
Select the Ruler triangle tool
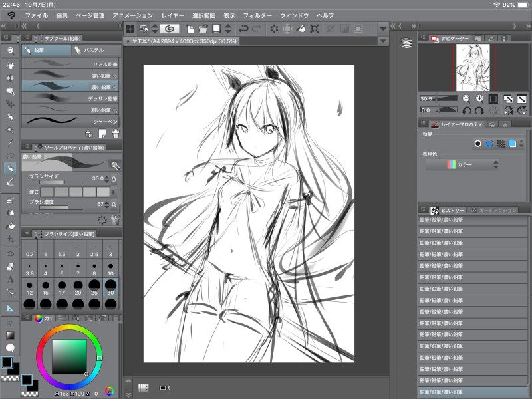click(x=10, y=309)
